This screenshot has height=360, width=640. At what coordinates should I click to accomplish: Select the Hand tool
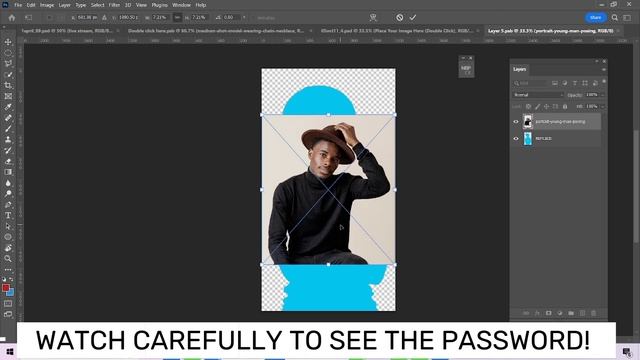pos(8,248)
